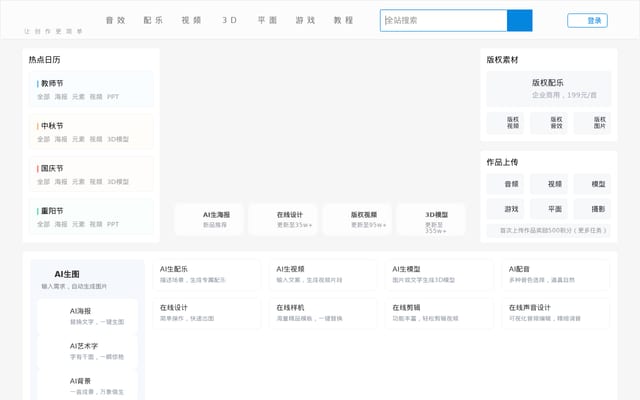This screenshot has width=640, height=400.
Task: Select 全部 under 中秋节
Action: point(43,139)
